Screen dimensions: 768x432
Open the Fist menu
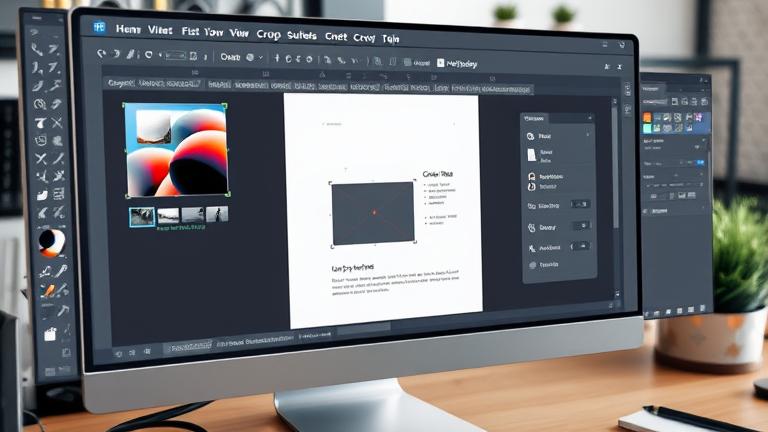coord(190,31)
